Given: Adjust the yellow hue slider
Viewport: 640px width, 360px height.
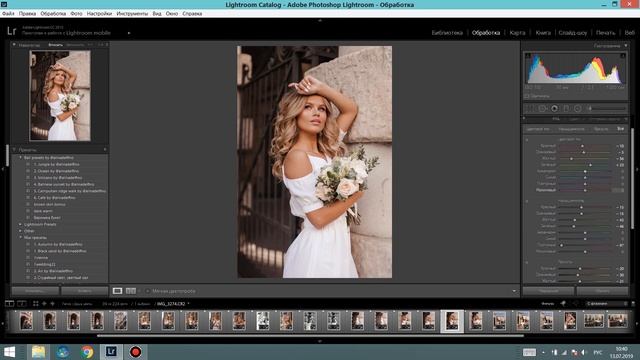Looking at the screenshot, I should pos(584,158).
